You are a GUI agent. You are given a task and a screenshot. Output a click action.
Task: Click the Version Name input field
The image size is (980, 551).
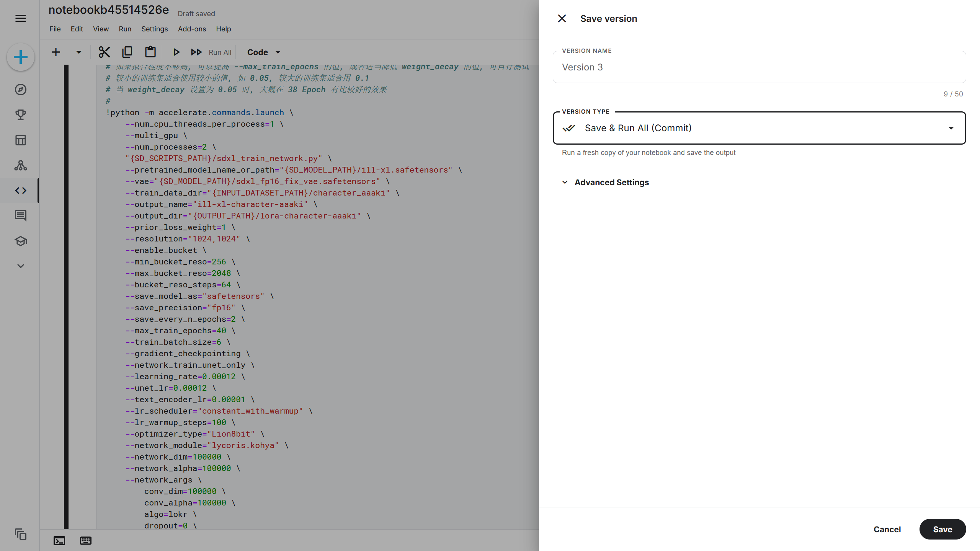[x=759, y=67]
